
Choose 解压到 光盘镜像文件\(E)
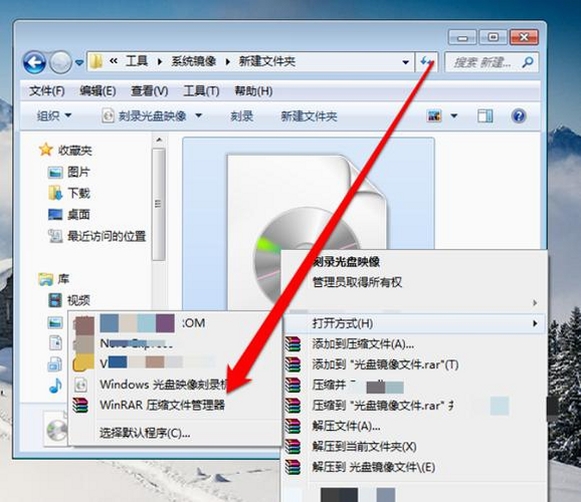(x=374, y=467)
